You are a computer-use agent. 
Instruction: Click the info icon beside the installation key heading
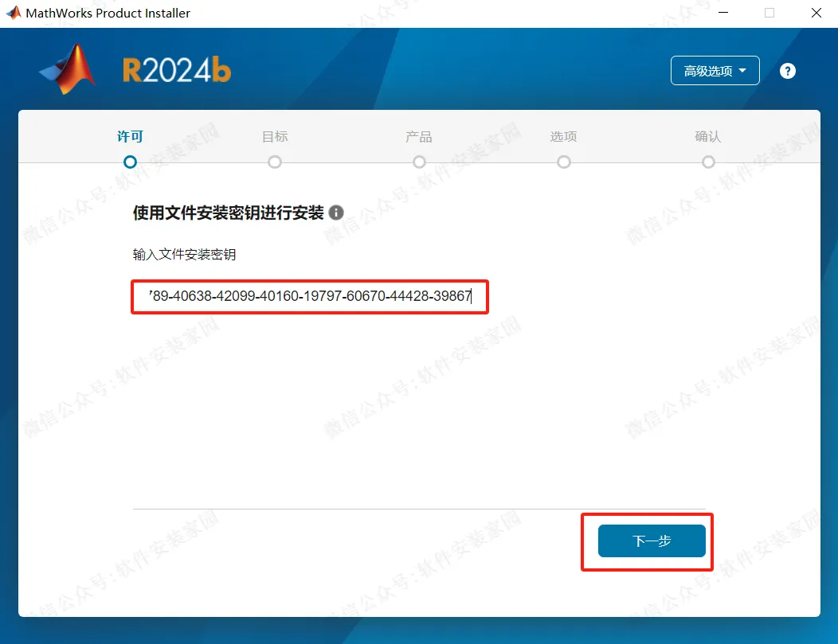(x=336, y=213)
